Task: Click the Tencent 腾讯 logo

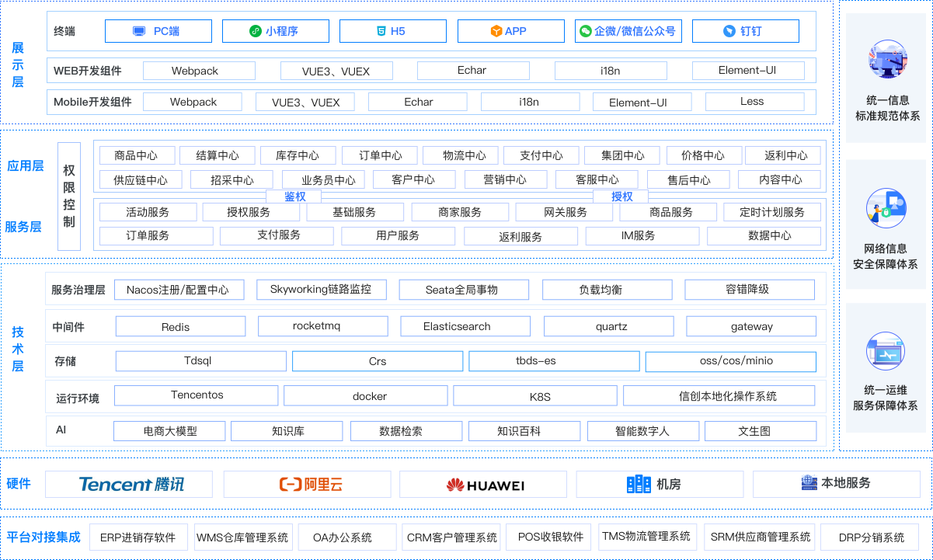Action: 132,485
